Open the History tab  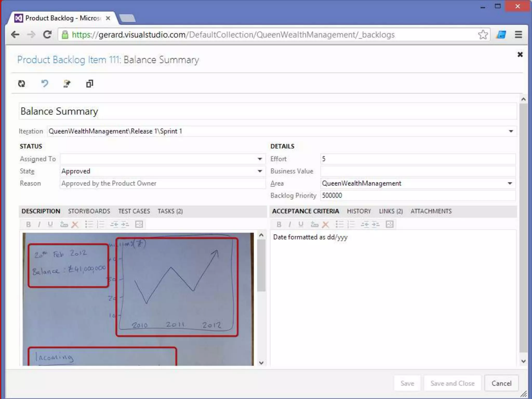[359, 211]
